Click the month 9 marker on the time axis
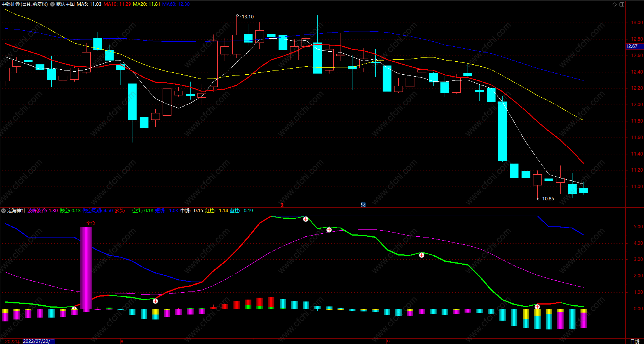This screenshot has width=644, height=344. pos(388,341)
